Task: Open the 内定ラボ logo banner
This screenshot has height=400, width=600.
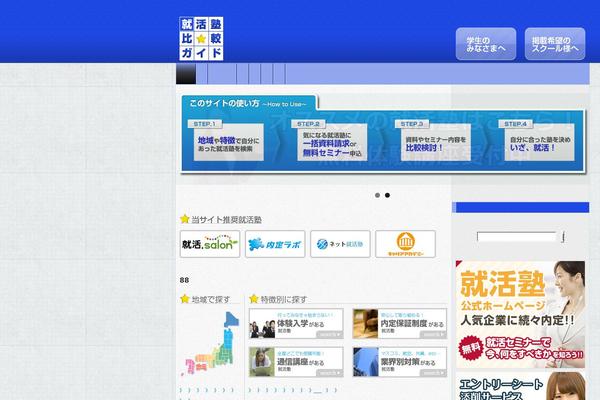Action: [275, 244]
